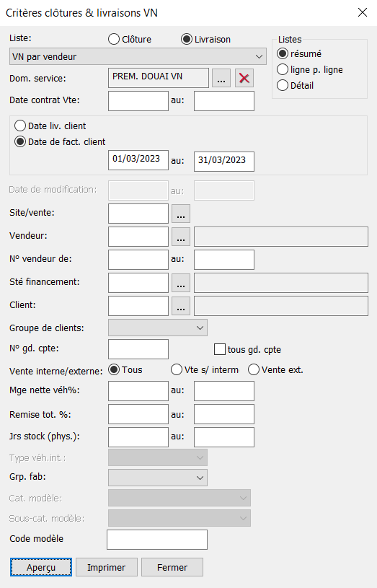This screenshot has height=588, width=377.
Task: Open Client lookup ellipsis button
Action: (x=181, y=306)
